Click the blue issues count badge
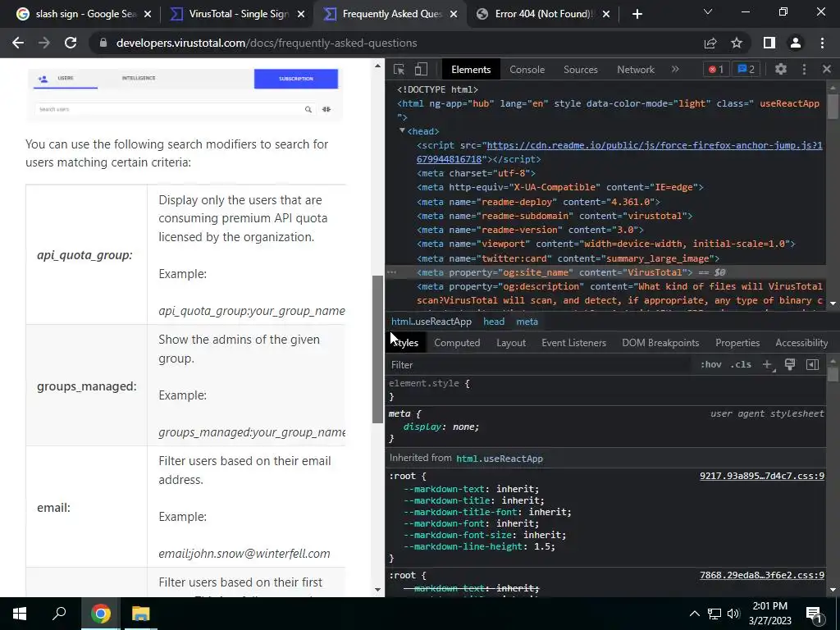Image resolution: width=840 pixels, height=630 pixels. pos(746,69)
